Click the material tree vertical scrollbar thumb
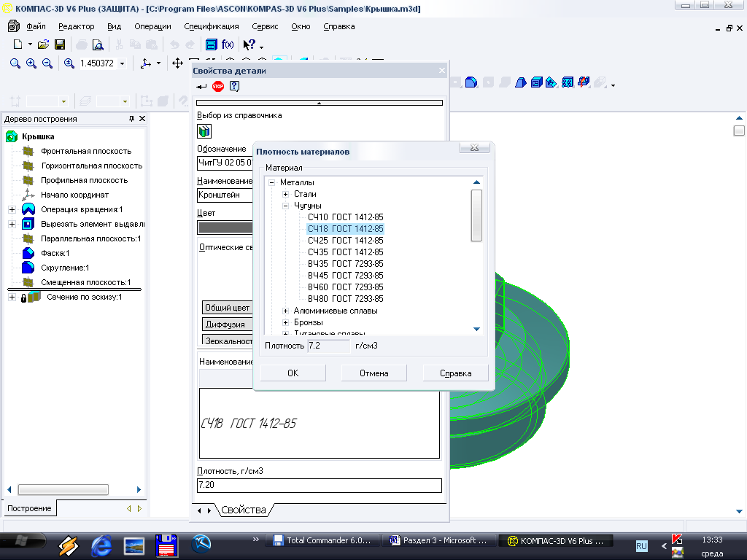The width and height of the screenshot is (747, 560). click(476, 215)
